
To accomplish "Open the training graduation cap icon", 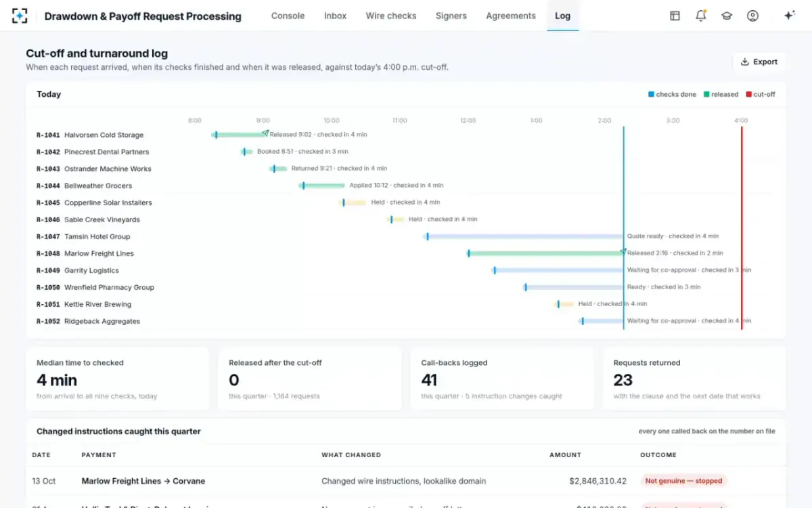I will point(727,16).
